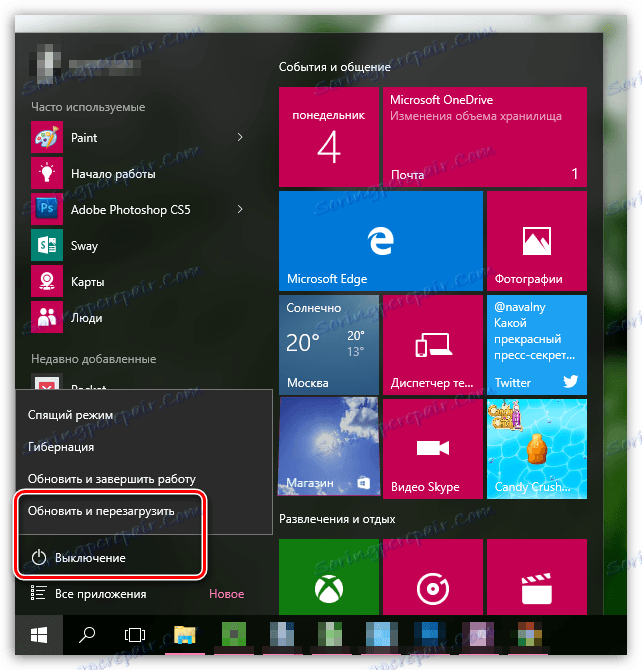Viewport: 642px width, 670px height.
Task: Open the Twitter tile
Action: [537, 345]
